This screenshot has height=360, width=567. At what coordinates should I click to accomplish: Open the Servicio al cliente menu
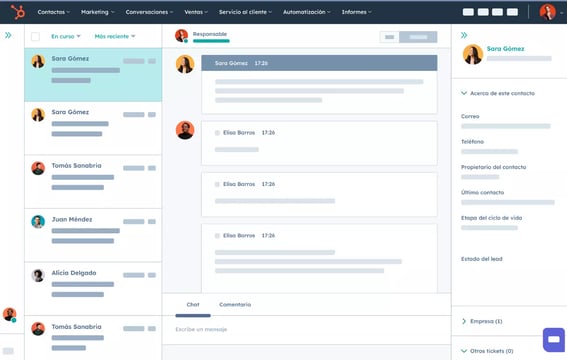[245, 12]
